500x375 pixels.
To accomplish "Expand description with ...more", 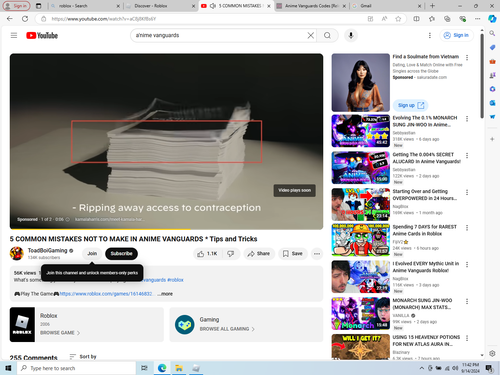I will tap(165, 294).
